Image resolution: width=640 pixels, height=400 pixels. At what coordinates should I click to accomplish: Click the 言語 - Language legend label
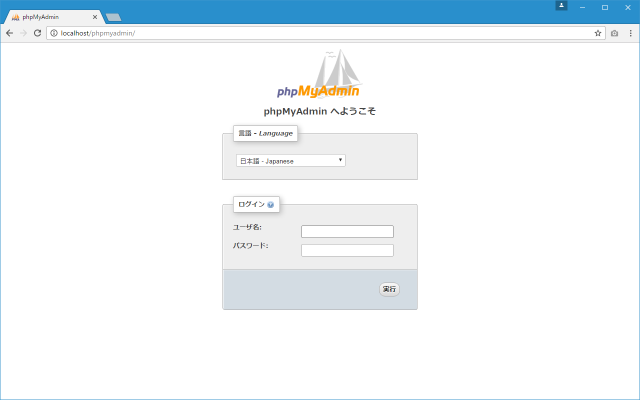tap(265, 133)
